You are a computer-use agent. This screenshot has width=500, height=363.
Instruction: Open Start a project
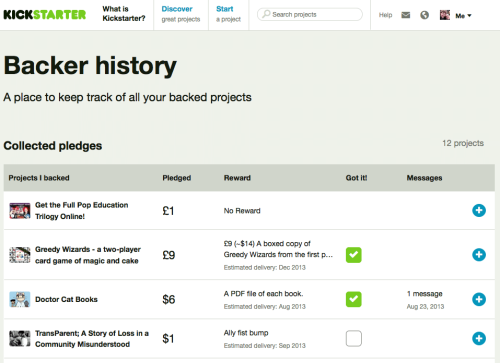point(228,14)
